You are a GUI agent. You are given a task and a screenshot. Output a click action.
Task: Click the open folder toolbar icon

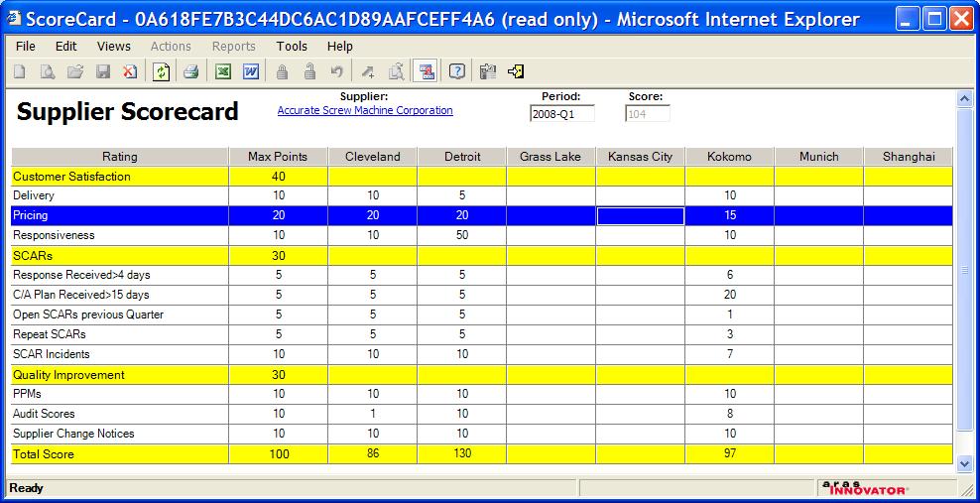tap(75, 71)
